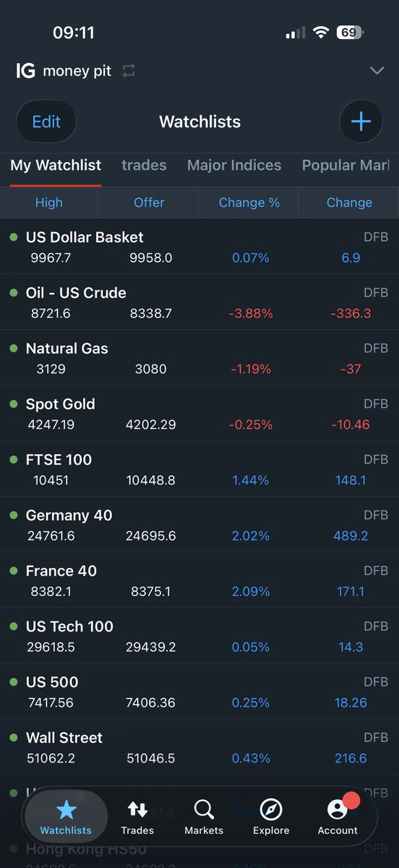Viewport: 399px width, 868px height.
Task: Tap the plus icon to add watchlist
Action: coord(361,122)
